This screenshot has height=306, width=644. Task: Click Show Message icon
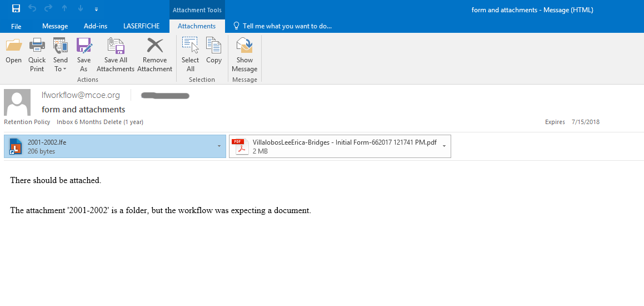coord(244,46)
